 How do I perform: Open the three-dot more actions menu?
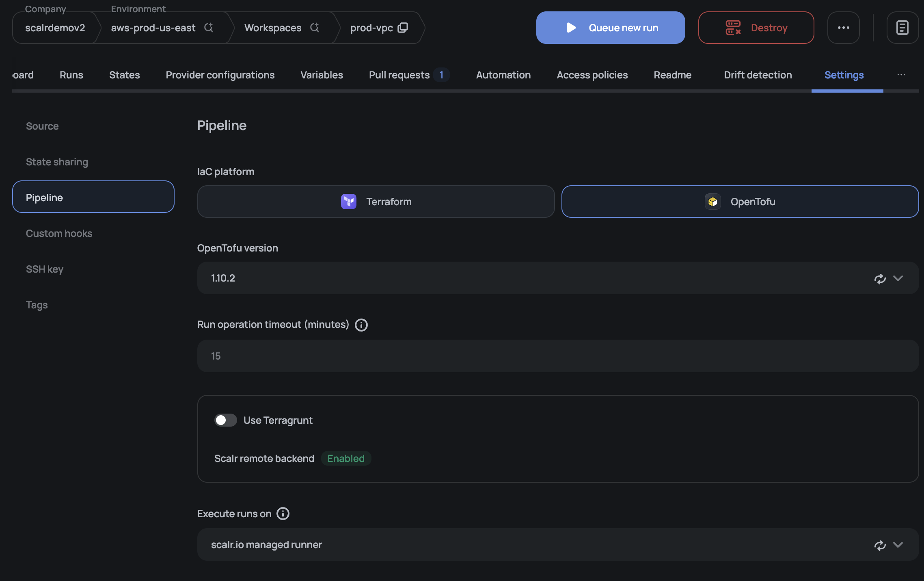pos(844,28)
